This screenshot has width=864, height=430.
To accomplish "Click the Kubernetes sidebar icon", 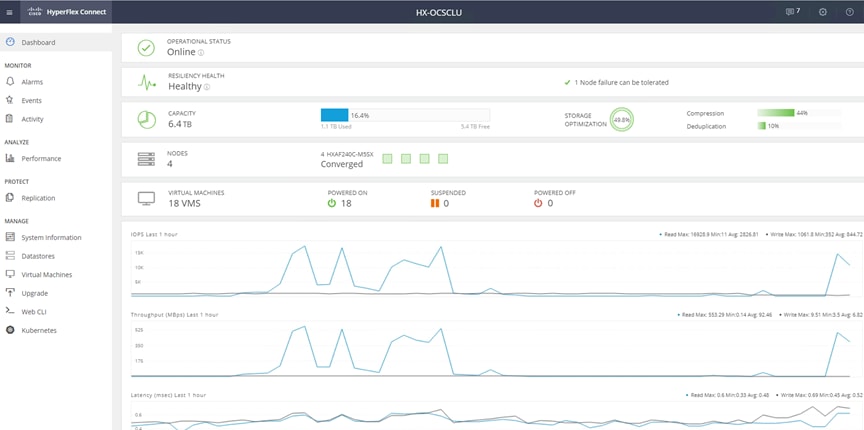I will (10, 330).
